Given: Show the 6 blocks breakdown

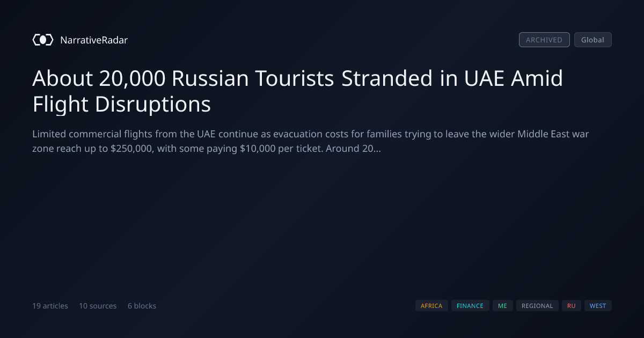Looking at the screenshot, I should 142,306.
